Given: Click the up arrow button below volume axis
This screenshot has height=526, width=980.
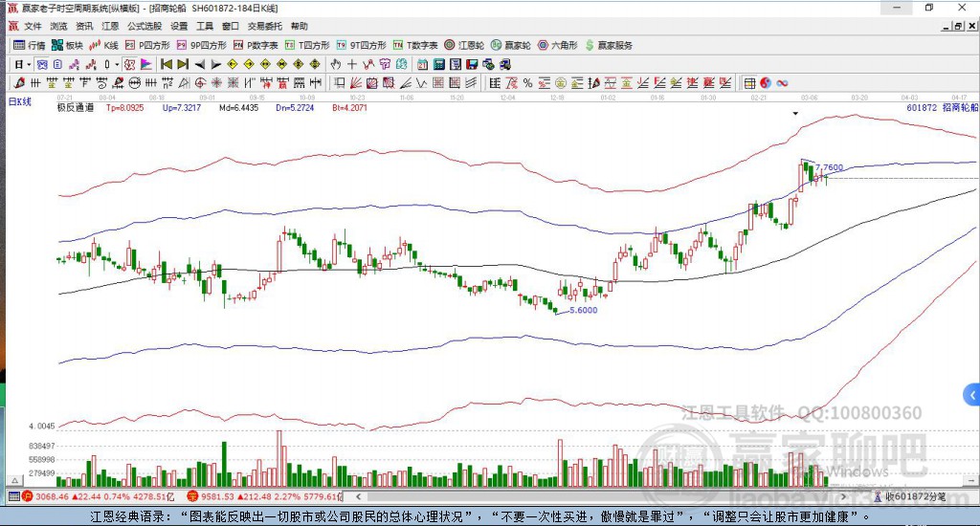Looking at the screenshot, I should 15,480.
